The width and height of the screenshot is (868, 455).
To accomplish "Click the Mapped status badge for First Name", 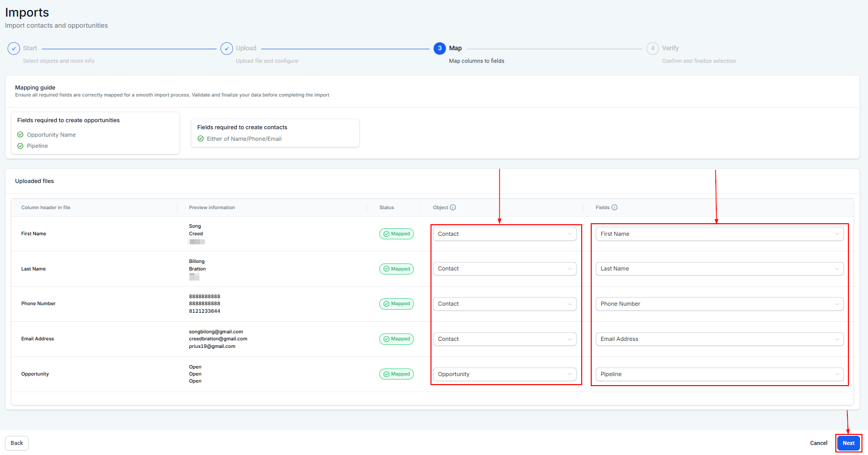I will point(396,234).
